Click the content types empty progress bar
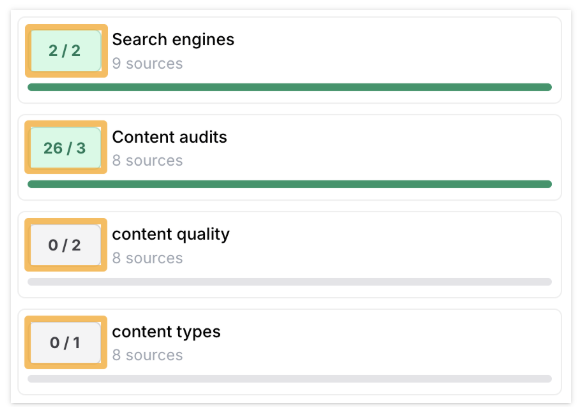This screenshot has width=582, height=407. click(x=290, y=379)
